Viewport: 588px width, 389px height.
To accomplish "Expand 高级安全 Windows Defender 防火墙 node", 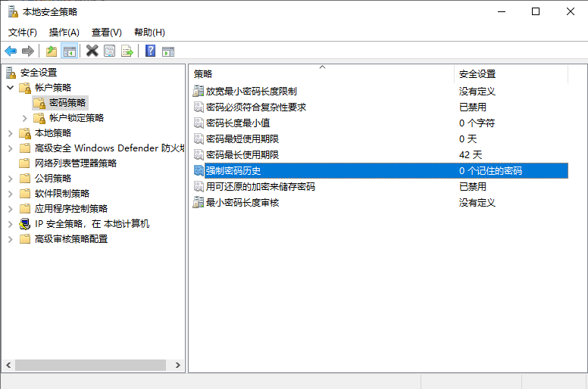I will [11, 148].
